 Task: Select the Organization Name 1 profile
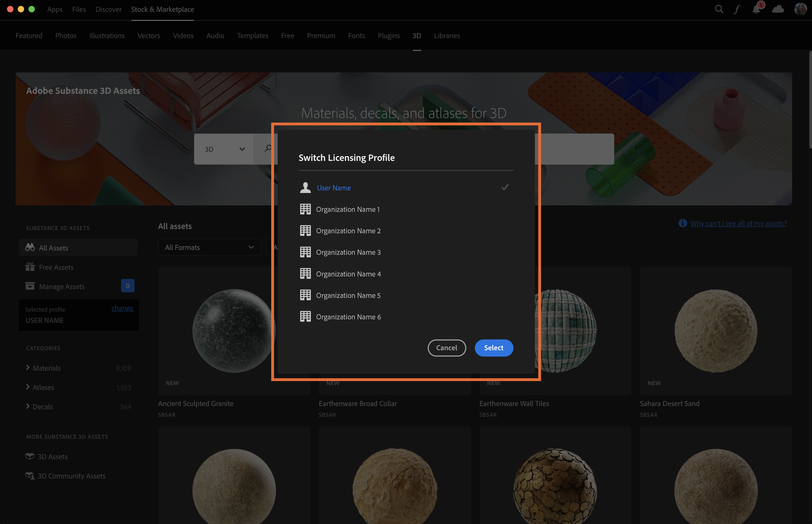point(348,209)
